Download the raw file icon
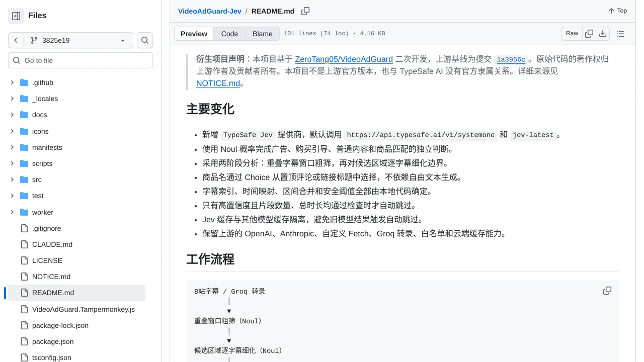 [603, 34]
